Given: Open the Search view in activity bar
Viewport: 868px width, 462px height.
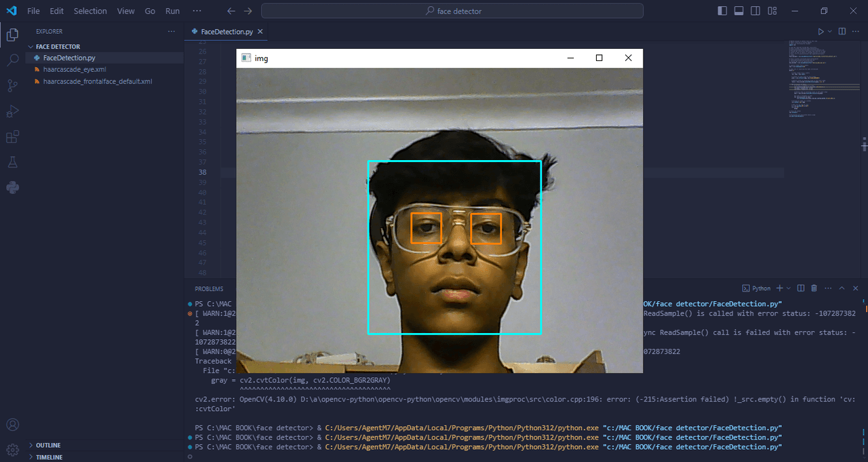Looking at the screenshot, I should (x=12, y=60).
